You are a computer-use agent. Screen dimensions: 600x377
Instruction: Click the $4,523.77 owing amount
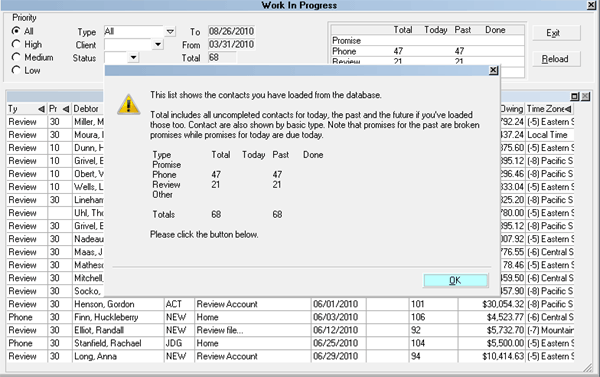click(x=505, y=317)
